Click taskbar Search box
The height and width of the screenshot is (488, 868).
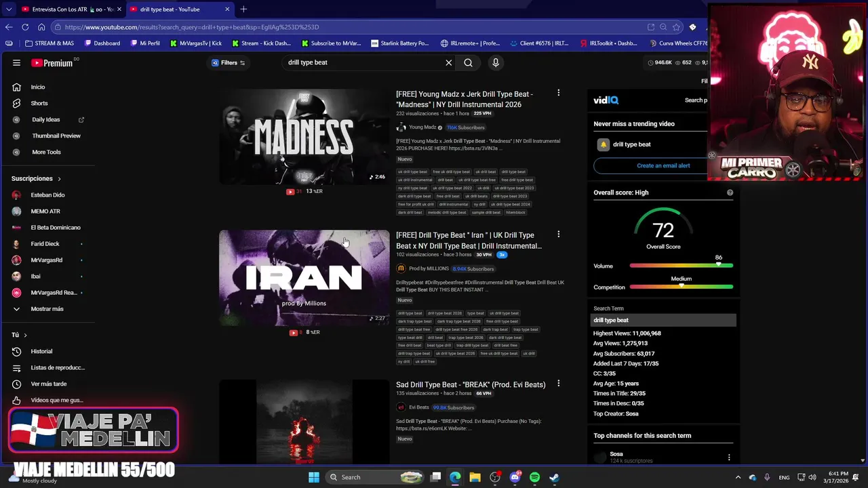(374, 477)
